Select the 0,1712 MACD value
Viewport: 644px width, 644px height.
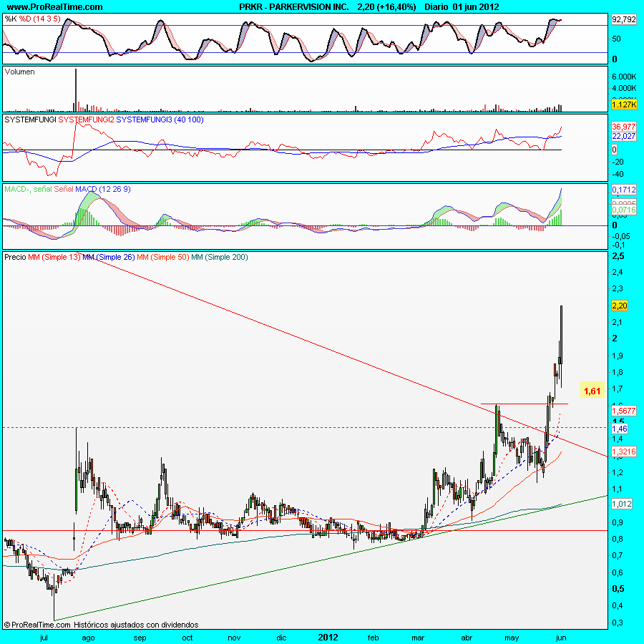click(623, 190)
